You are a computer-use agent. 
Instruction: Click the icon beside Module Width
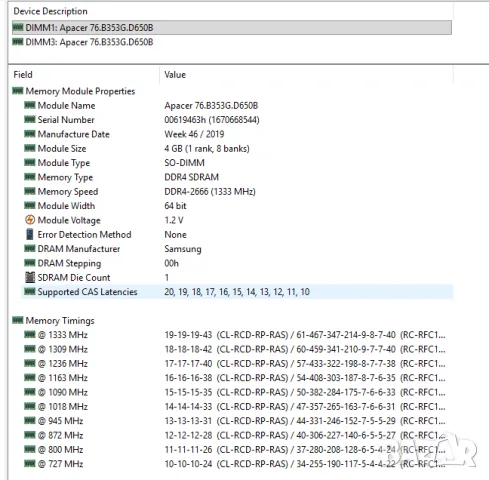click(30, 205)
